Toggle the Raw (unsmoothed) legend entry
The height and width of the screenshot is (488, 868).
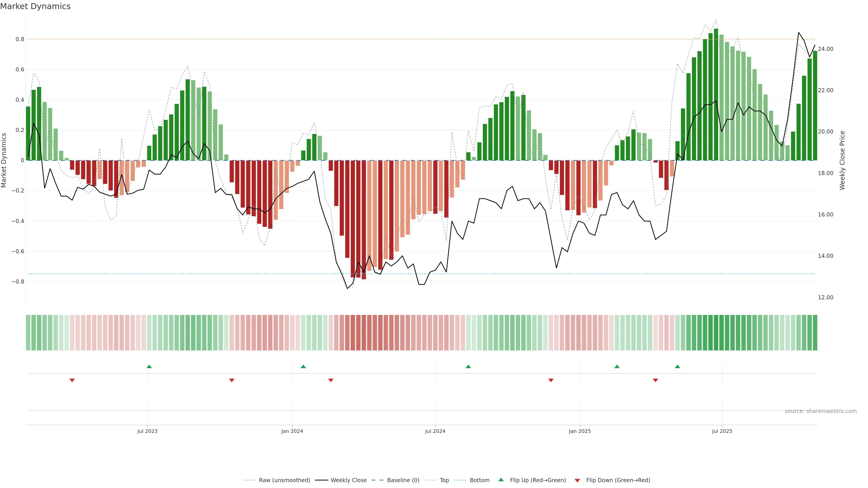(284, 480)
